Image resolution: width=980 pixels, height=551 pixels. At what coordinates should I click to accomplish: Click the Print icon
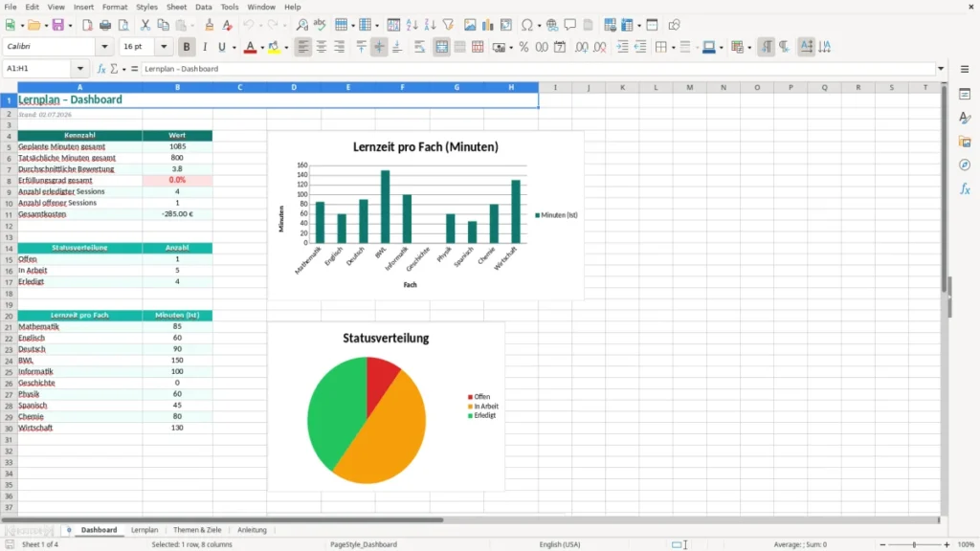click(105, 25)
